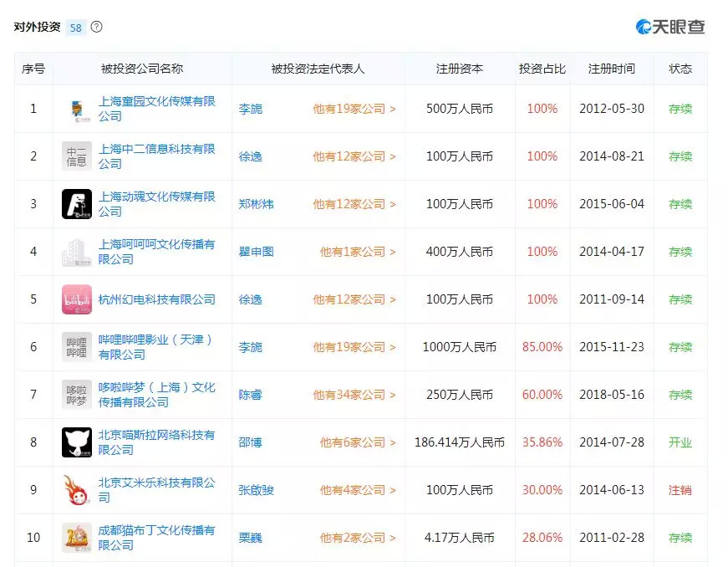This screenshot has width=728, height=567.
Task: Open company link 成都猫布丁文化传播有限公司
Action: coord(156,538)
